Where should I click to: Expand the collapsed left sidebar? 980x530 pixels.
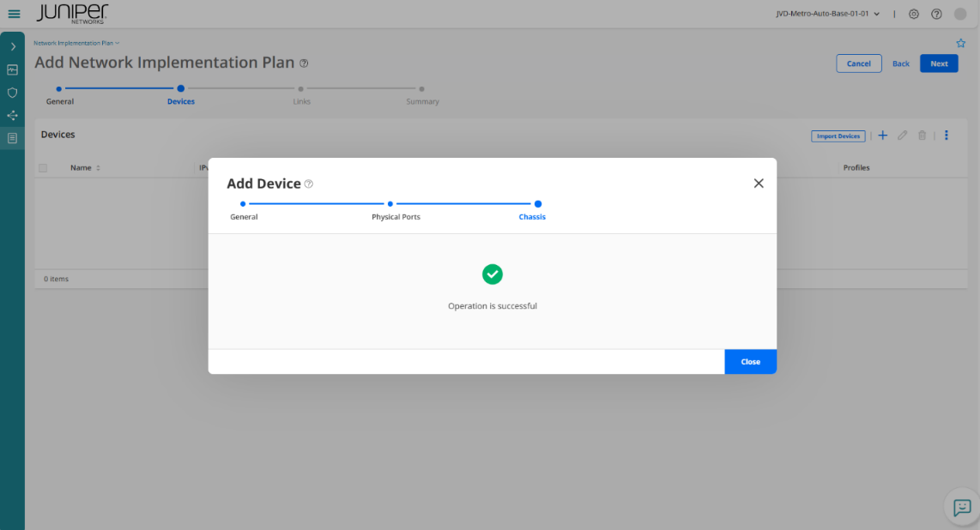(x=12, y=46)
